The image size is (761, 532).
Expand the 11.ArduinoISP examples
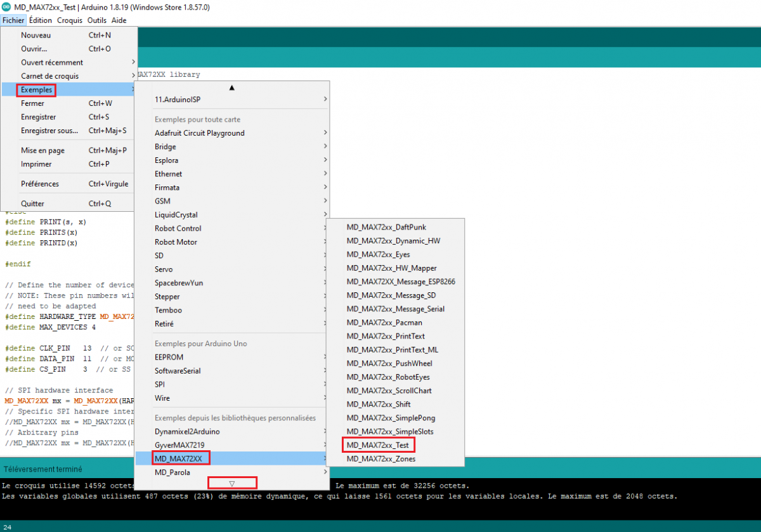[231, 100]
